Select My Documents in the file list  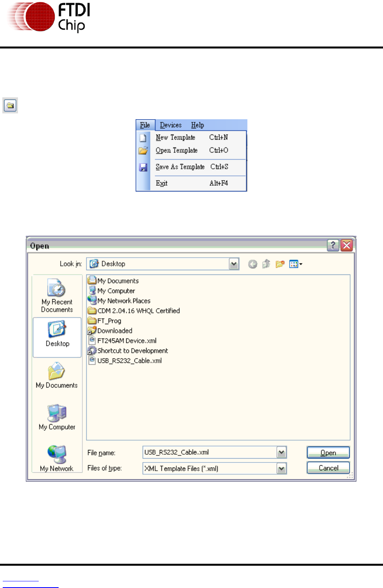(x=113, y=281)
